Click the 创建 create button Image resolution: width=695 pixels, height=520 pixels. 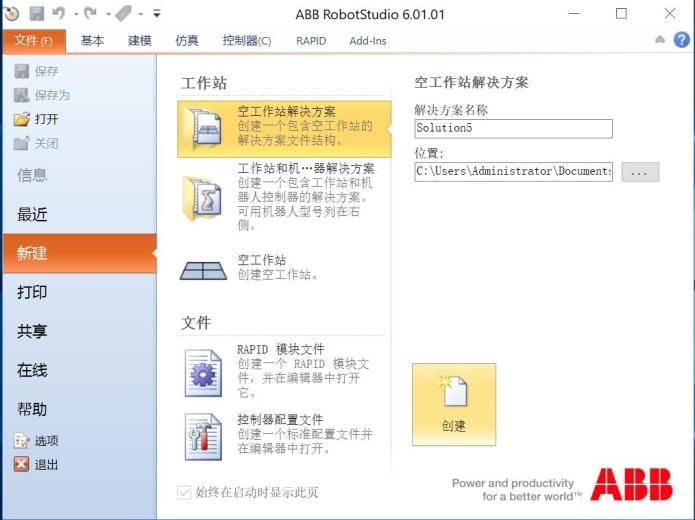(x=454, y=404)
